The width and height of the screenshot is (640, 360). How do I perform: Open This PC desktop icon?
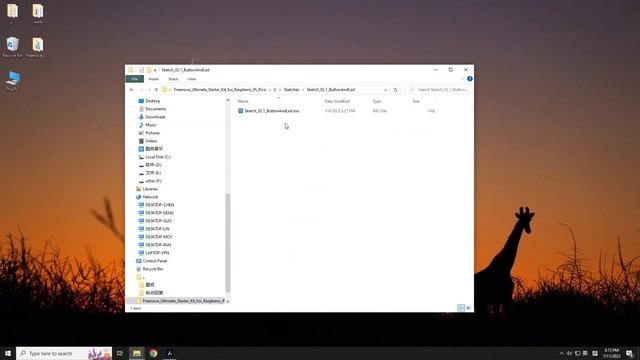pos(12,80)
